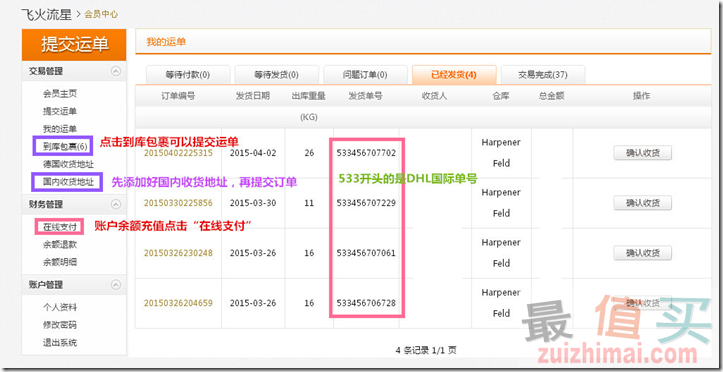Open 提交运单 link under 交易管理
The image size is (723, 372).
pos(60,111)
